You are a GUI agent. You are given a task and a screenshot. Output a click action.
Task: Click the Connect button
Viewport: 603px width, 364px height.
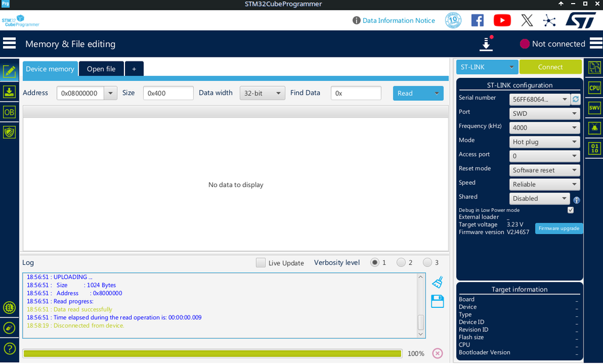(550, 67)
